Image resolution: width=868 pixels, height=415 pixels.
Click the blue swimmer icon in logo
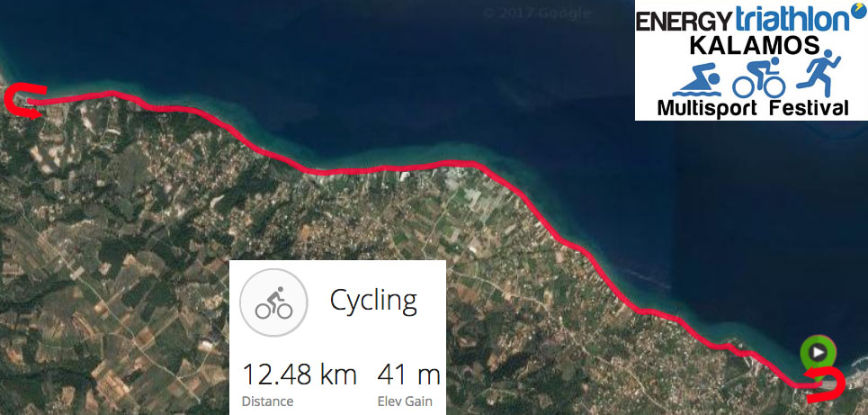point(696,81)
